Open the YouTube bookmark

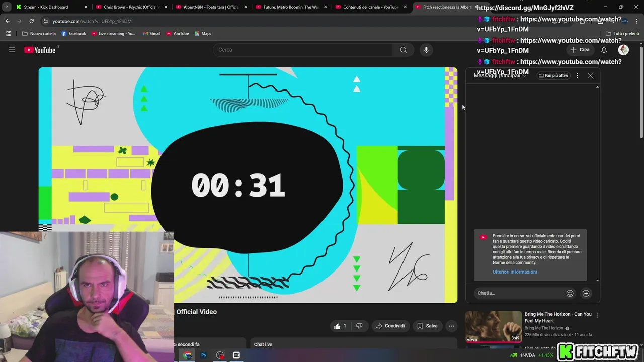coord(177,33)
